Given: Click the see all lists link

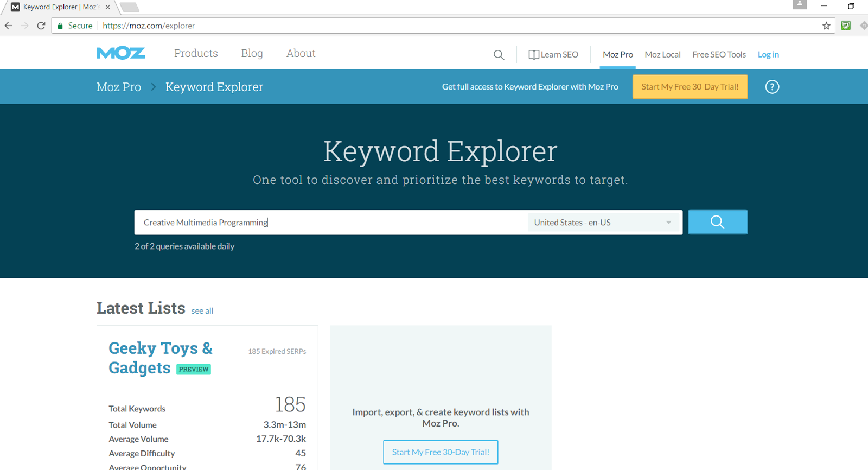Looking at the screenshot, I should point(202,311).
